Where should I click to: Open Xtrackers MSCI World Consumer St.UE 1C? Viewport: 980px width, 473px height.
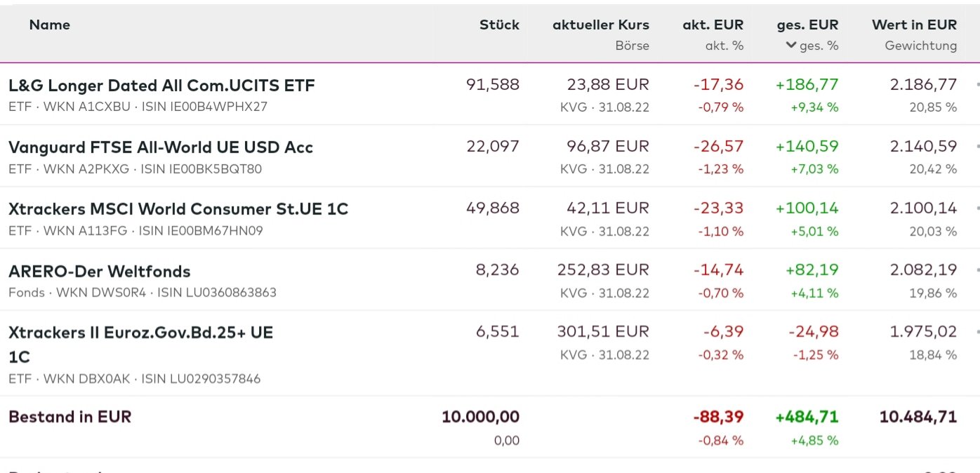point(178,209)
